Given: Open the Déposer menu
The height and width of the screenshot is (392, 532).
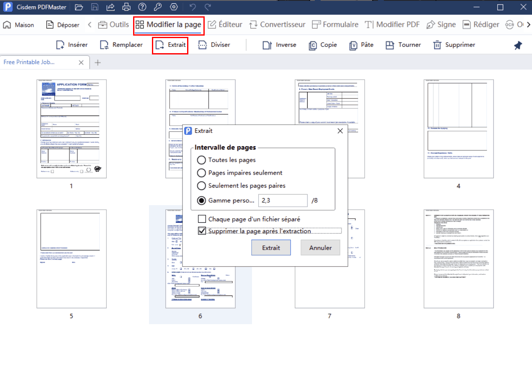Looking at the screenshot, I should 63,25.
